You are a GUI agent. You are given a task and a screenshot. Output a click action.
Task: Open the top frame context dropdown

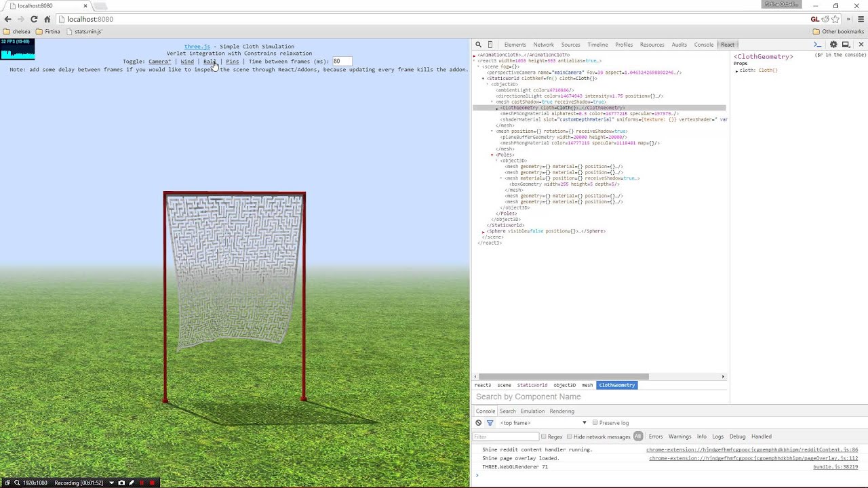tap(543, 423)
